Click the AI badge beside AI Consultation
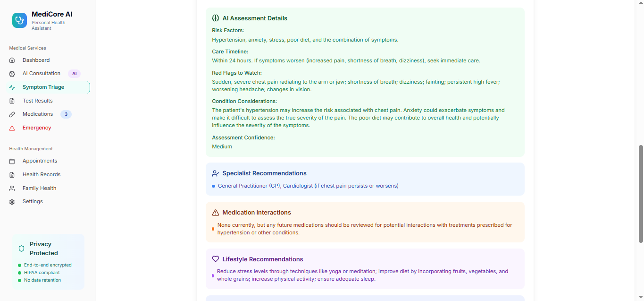The height and width of the screenshot is (301, 644). pos(74,74)
